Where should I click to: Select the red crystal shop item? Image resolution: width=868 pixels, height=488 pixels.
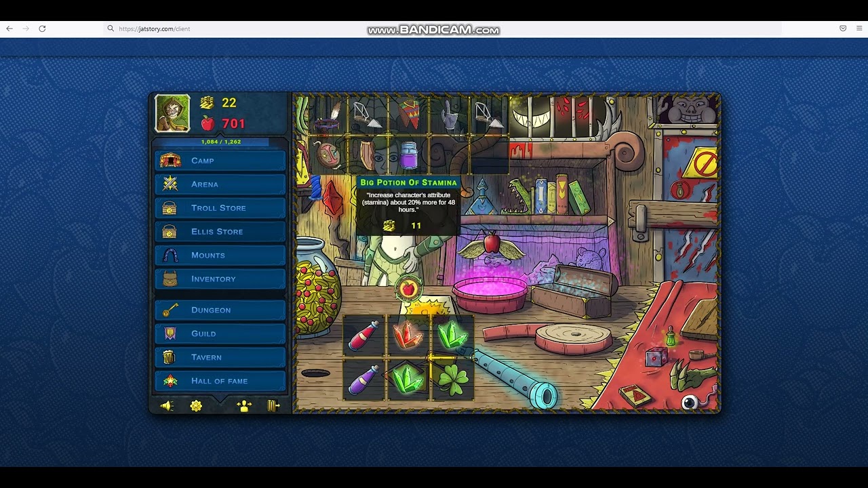tap(408, 336)
